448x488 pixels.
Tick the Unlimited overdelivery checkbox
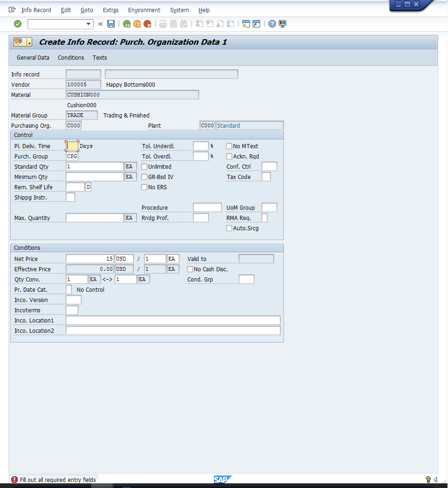click(144, 166)
